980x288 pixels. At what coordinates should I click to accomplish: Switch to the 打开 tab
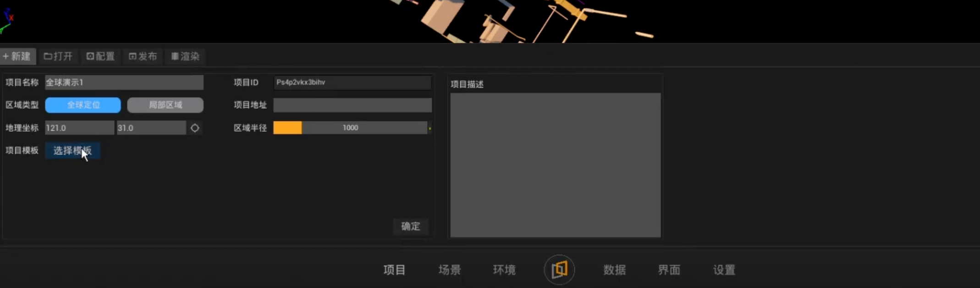58,56
